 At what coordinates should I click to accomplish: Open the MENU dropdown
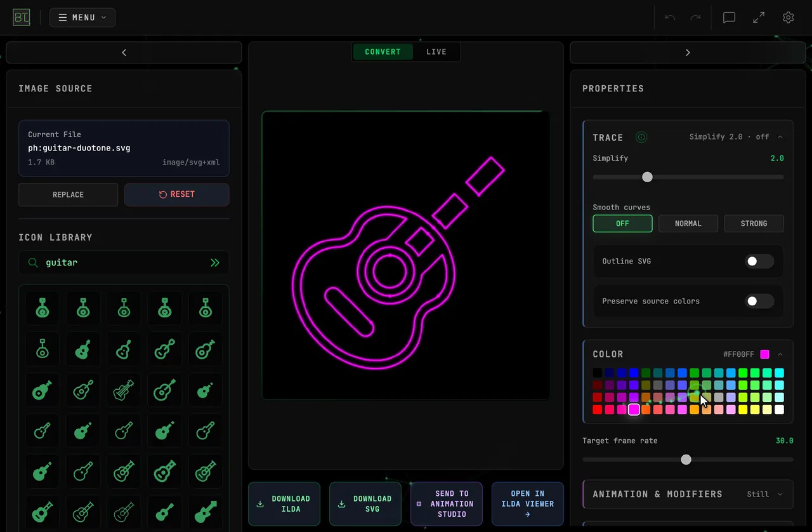point(82,18)
